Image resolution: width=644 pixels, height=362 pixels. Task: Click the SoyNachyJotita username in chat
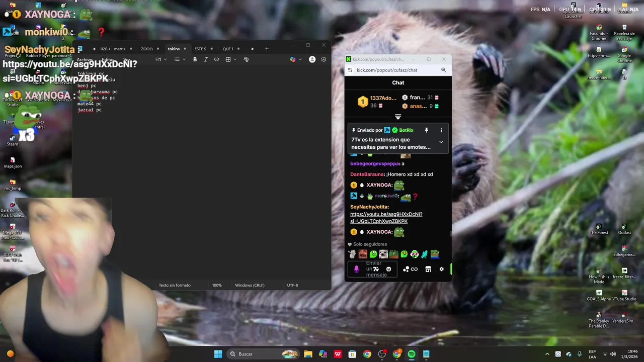[369, 207]
